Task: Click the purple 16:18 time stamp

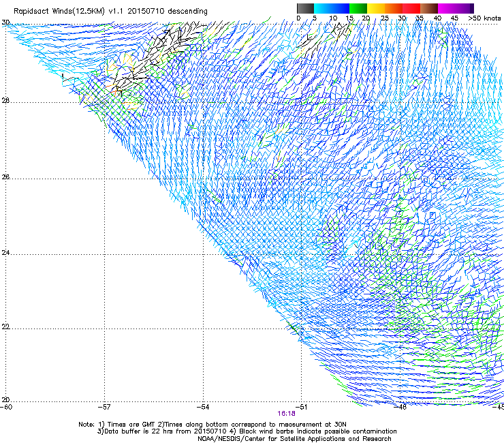Action: (286, 414)
